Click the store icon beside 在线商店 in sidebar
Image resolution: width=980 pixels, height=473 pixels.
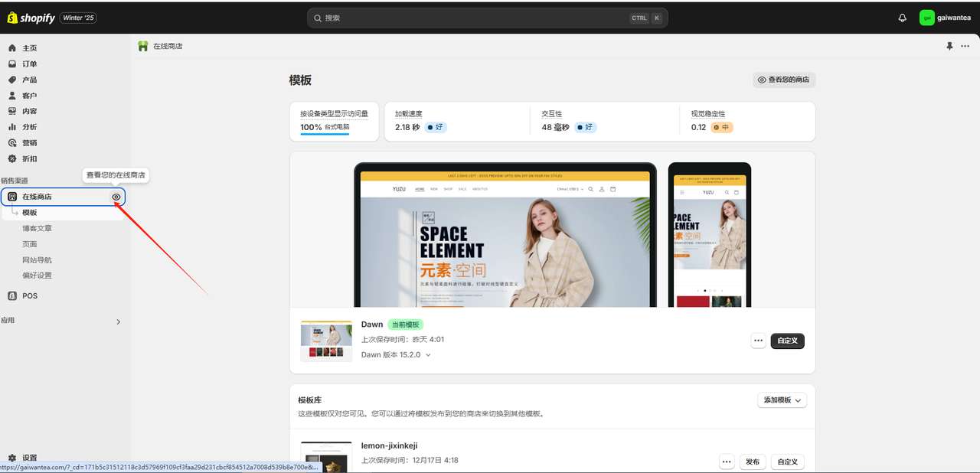pyautogui.click(x=12, y=197)
